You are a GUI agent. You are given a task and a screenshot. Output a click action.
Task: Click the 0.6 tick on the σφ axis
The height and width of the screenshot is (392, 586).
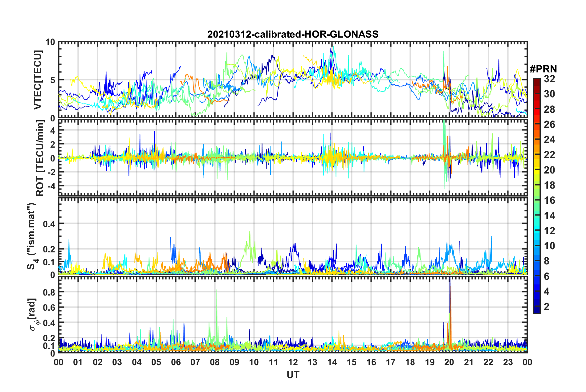49,308
